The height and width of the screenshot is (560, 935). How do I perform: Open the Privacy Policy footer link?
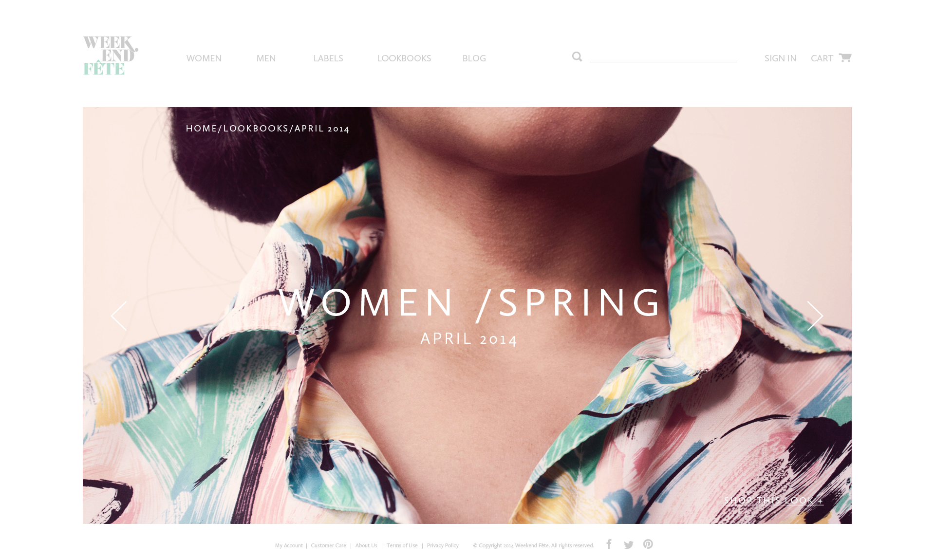[443, 545]
